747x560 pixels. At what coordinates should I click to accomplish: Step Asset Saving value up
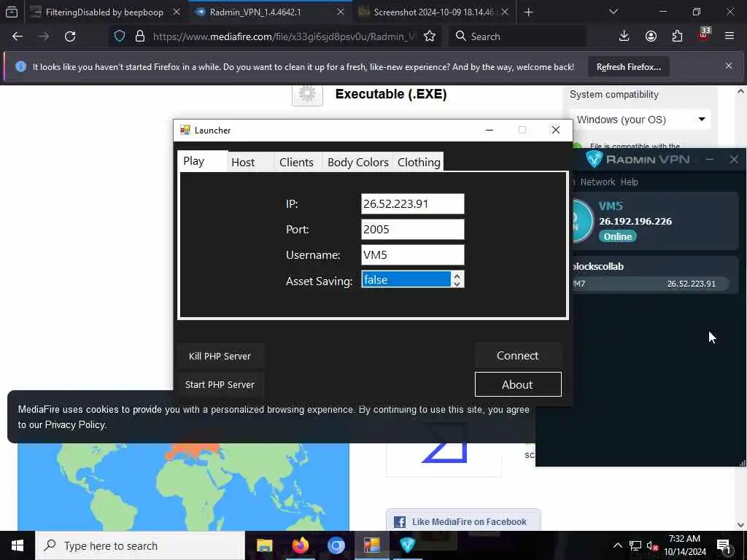pyautogui.click(x=457, y=276)
